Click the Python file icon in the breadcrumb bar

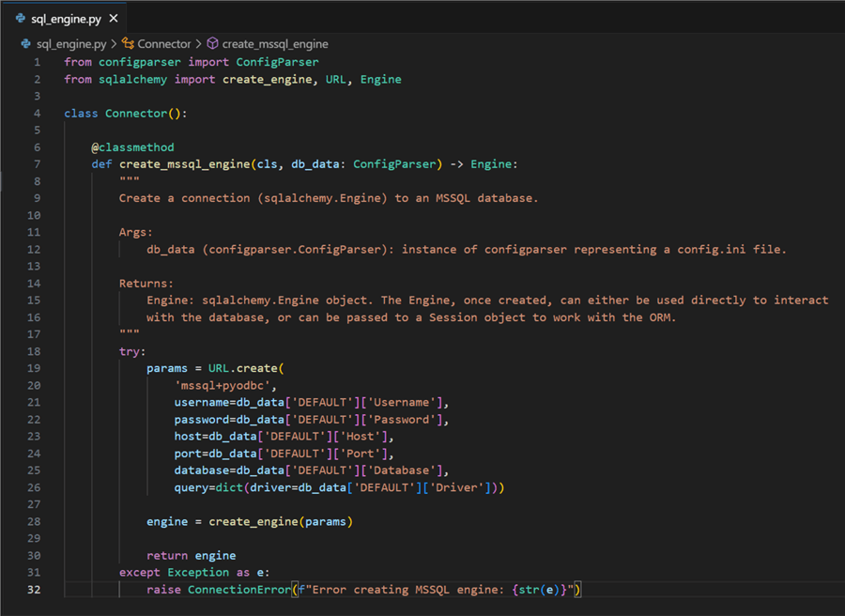[x=23, y=43]
